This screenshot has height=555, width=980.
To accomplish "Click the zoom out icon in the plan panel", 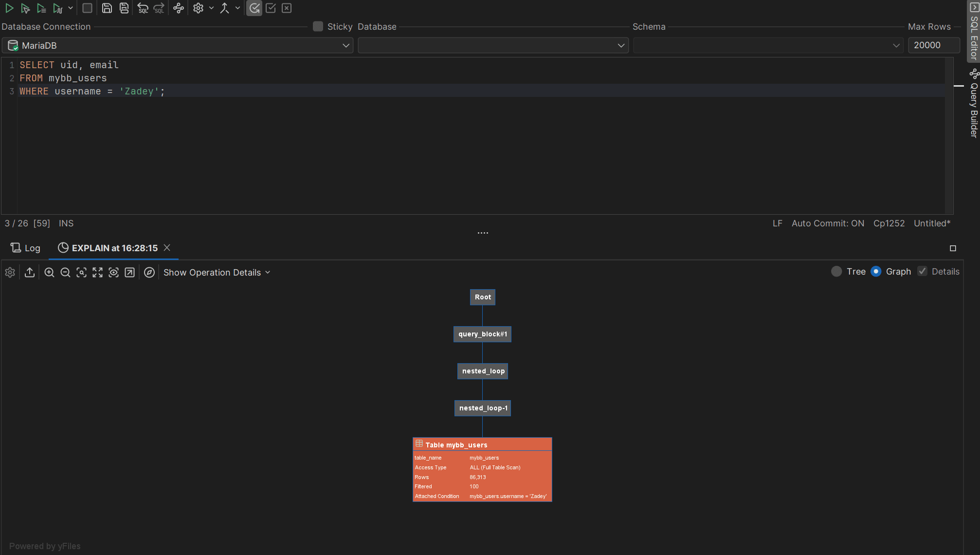I will (x=66, y=273).
